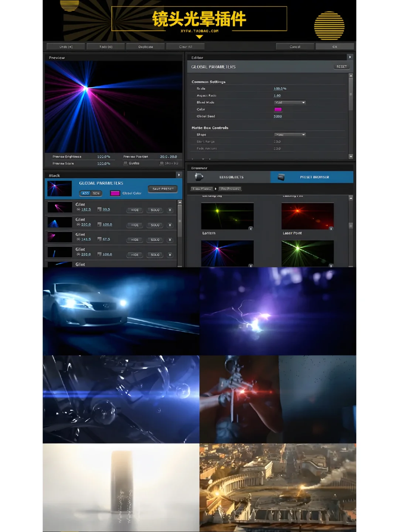Hide the Glint with scale 67.5
The width and height of the screenshot is (399, 532).
tap(135, 240)
